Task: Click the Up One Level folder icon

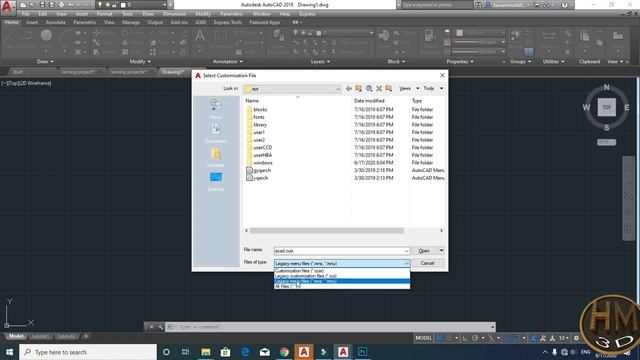Action: click(x=359, y=89)
